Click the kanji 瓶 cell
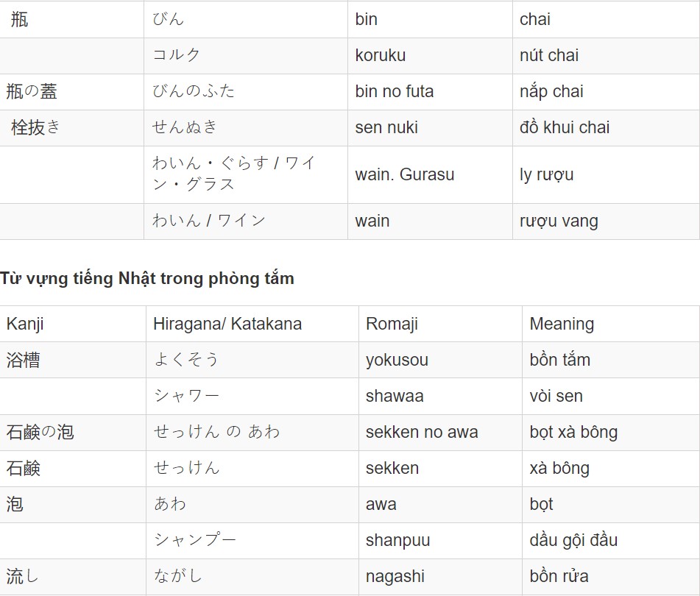 (x=72, y=20)
